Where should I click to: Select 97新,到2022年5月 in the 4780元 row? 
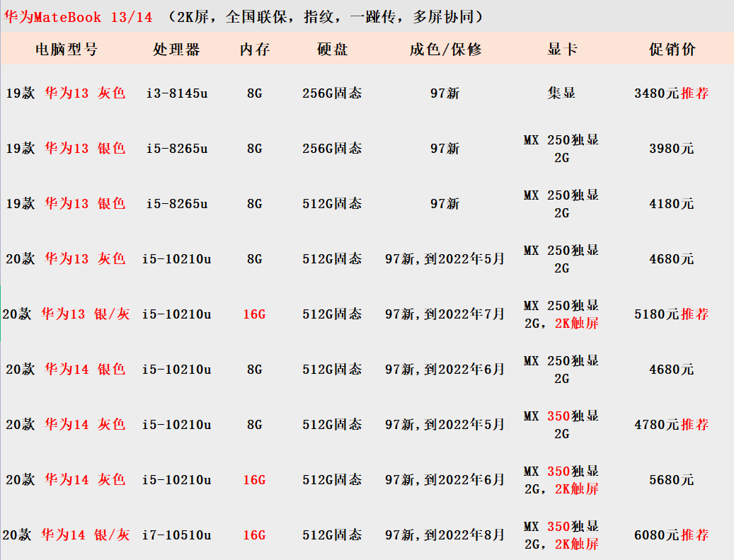click(x=445, y=424)
